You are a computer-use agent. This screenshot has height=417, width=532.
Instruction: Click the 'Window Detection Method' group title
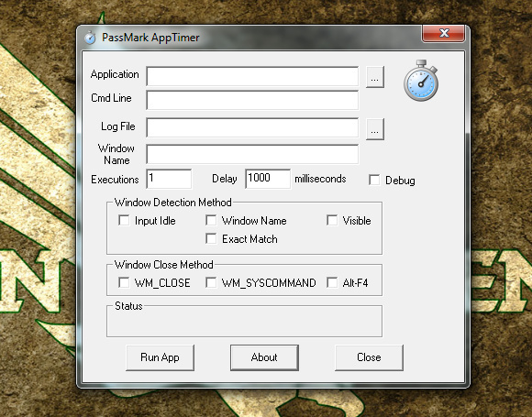click(173, 203)
